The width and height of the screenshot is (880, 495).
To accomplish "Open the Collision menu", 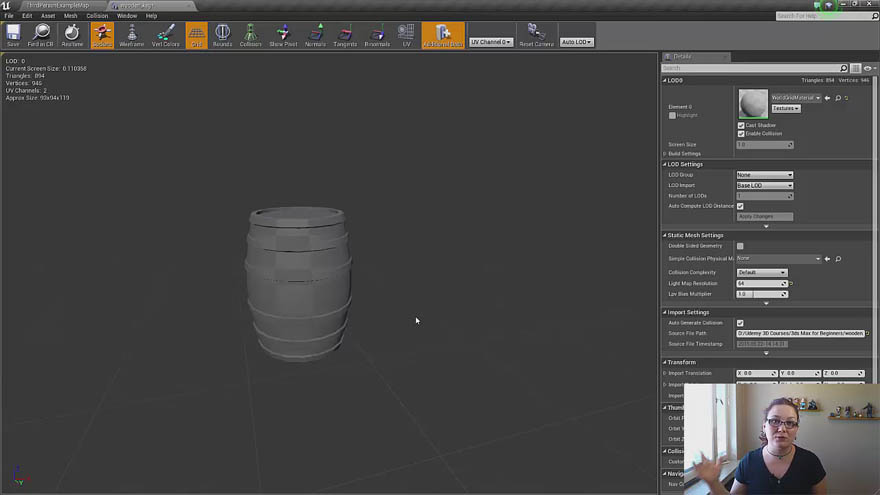I will point(97,16).
